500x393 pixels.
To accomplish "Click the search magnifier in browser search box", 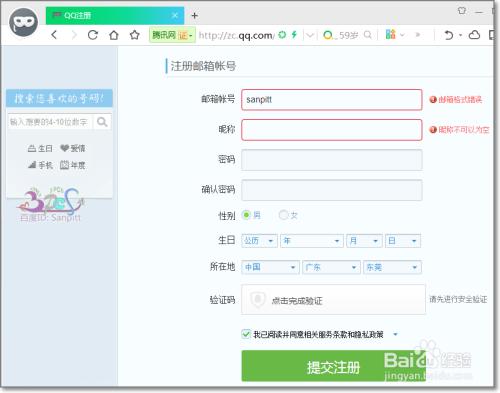I will click(368, 35).
